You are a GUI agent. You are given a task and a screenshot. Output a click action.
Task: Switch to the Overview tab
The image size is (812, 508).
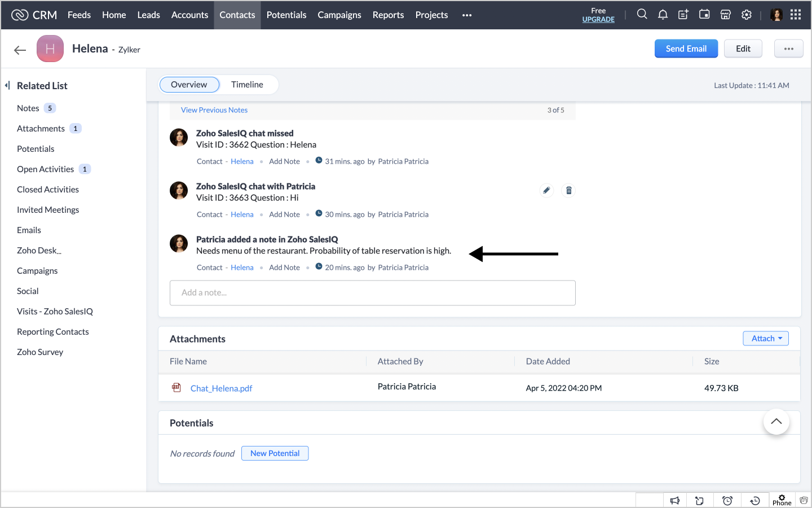pyautogui.click(x=189, y=85)
